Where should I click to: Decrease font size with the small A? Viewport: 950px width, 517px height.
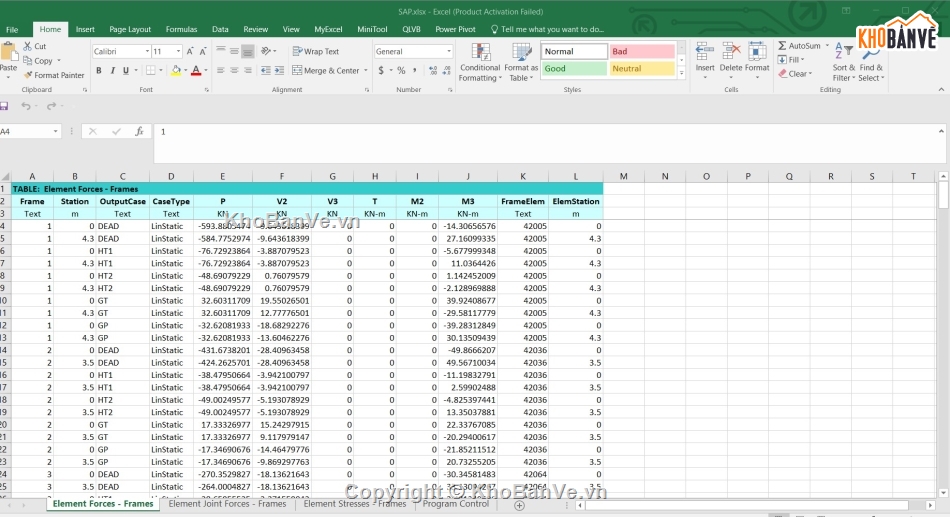(x=203, y=52)
